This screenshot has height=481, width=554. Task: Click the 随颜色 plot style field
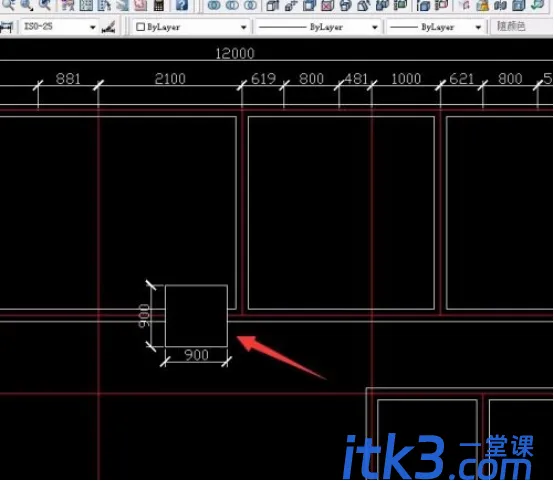pyautogui.click(x=521, y=26)
